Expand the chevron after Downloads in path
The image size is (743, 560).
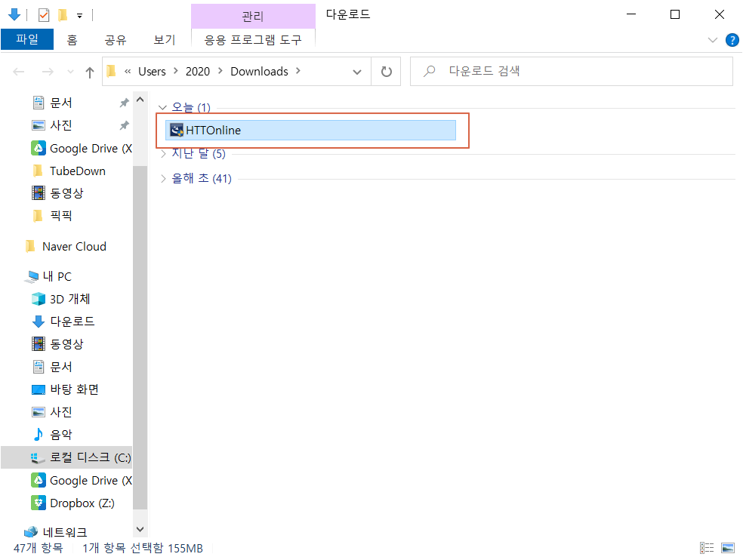click(298, 71)
